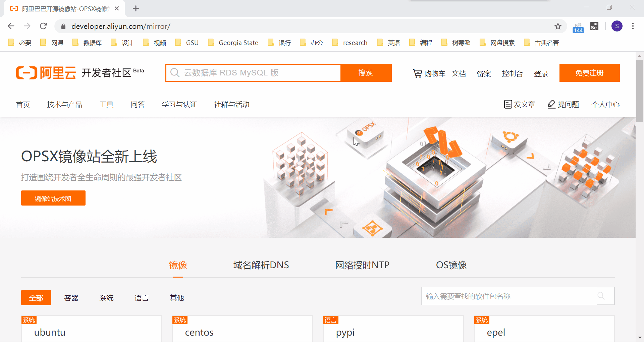Open new browser tab with plus button
The width and height of the screenshot is (644, 342).
(x=136, y=8)
